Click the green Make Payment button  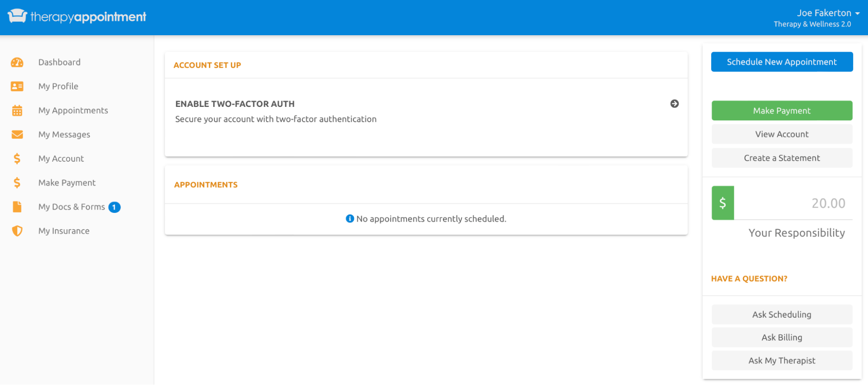click(x=782, y=110)
